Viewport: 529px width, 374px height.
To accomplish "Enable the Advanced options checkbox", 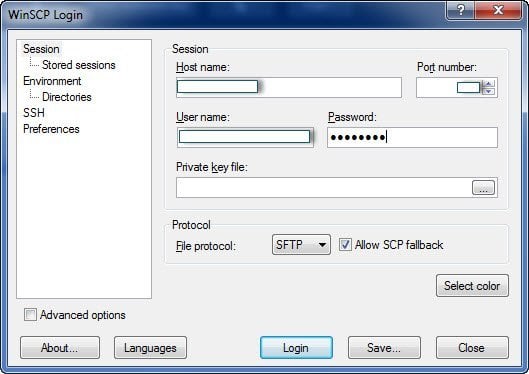I will point(30,315).
